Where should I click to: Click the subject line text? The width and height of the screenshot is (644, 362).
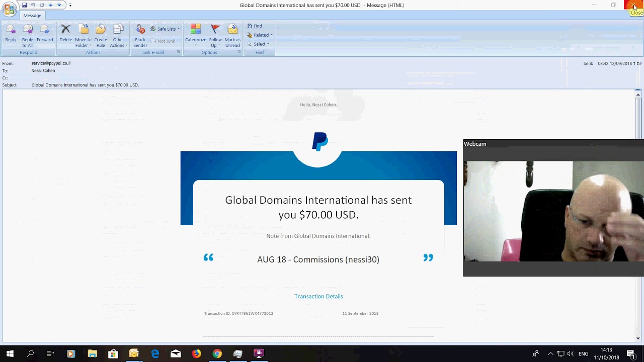tap(85, 85)
